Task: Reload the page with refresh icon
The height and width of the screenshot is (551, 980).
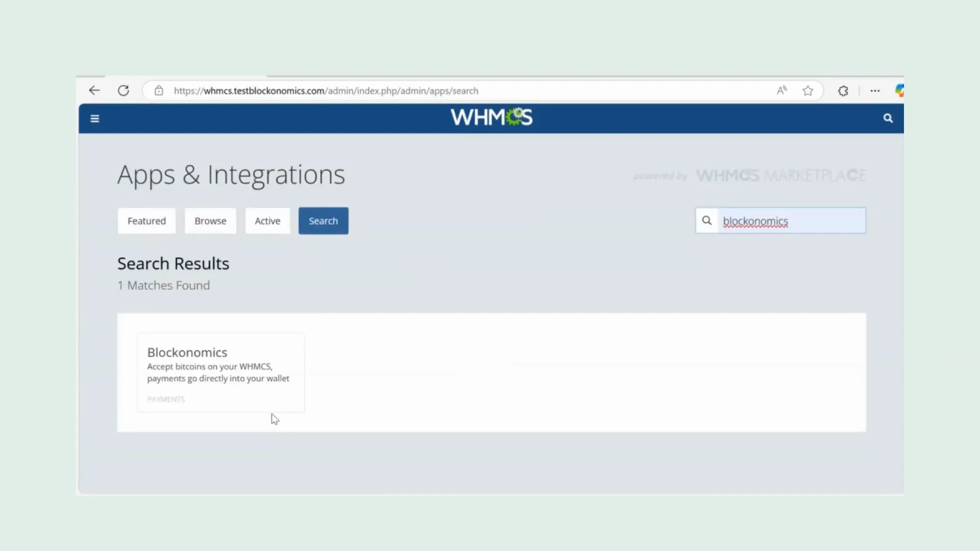Action: pos(124,91)
